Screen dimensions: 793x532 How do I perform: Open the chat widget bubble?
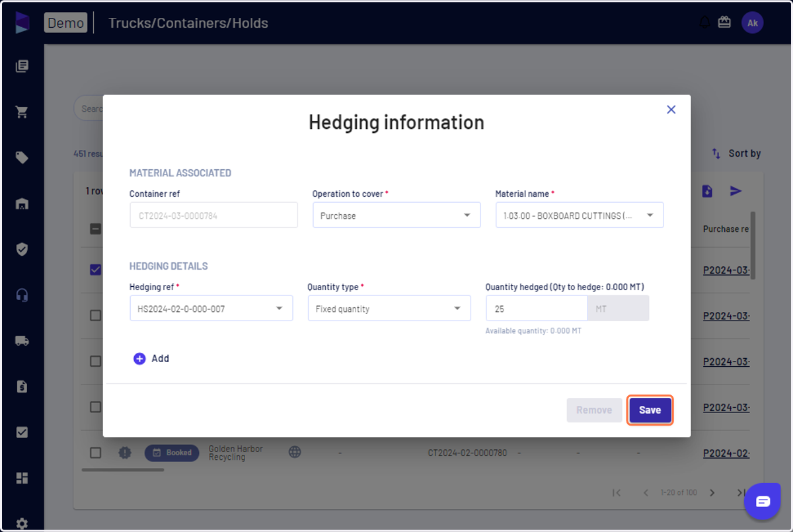(x=763, y=502)
